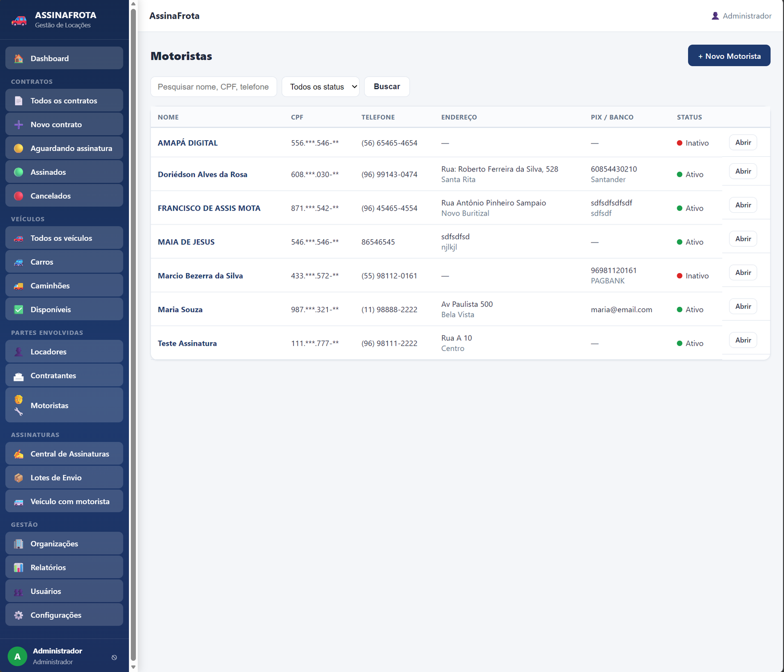Open the Todos os status dropdown
The image size is (784, 672).
(x=320, y=87)
